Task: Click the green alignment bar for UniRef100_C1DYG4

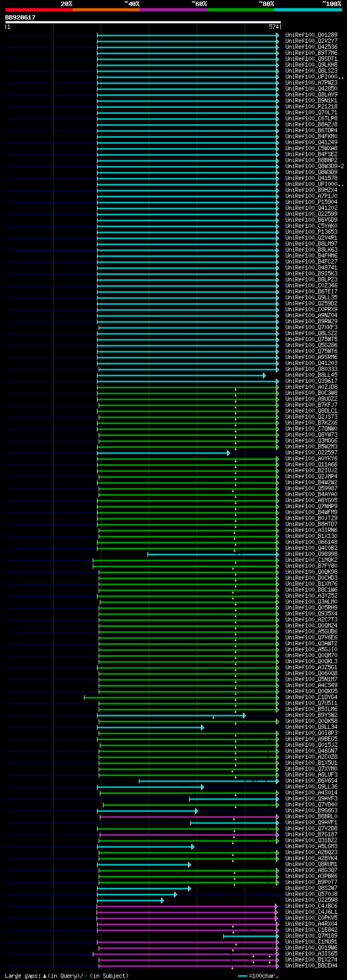Action: coord(182,697)
